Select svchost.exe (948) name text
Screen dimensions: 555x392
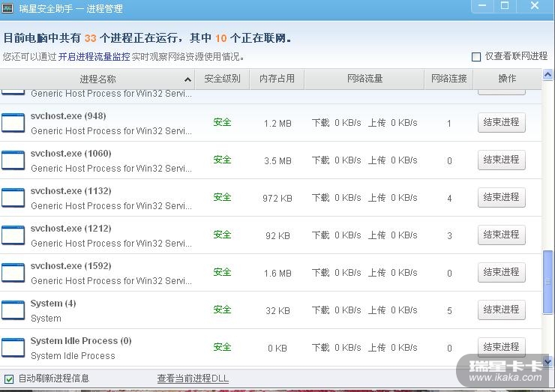coord(68,116)
